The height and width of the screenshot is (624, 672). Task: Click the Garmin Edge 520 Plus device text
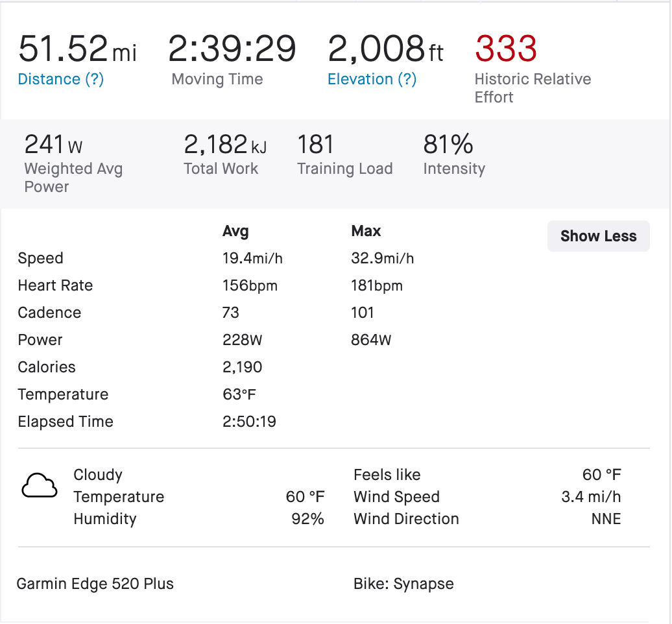(x=95, y=584)
